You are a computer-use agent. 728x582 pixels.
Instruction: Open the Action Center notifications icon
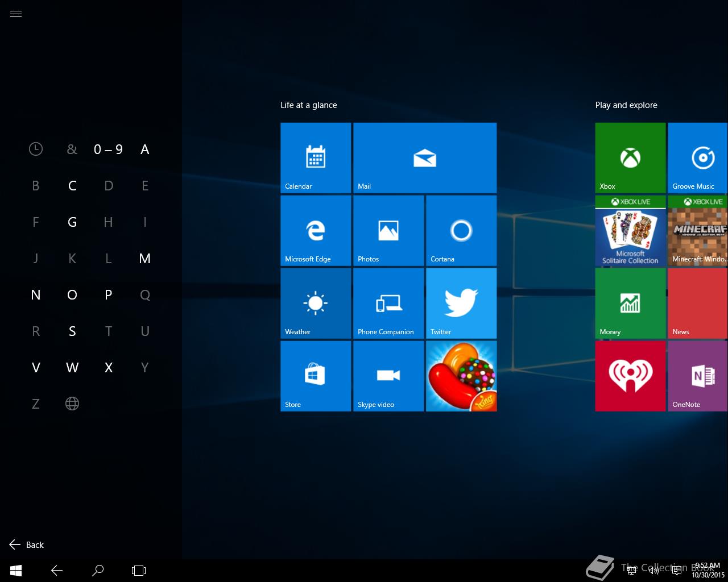point(677,571)
